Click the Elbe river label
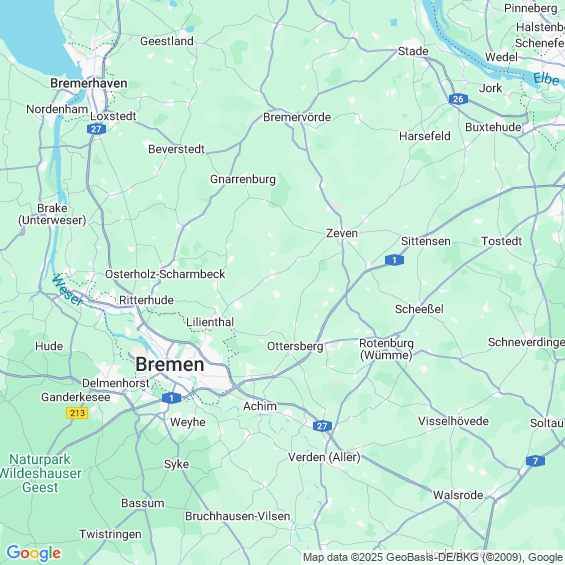The image size is (565, 565). pyautogui.click(x=546, y=79)
